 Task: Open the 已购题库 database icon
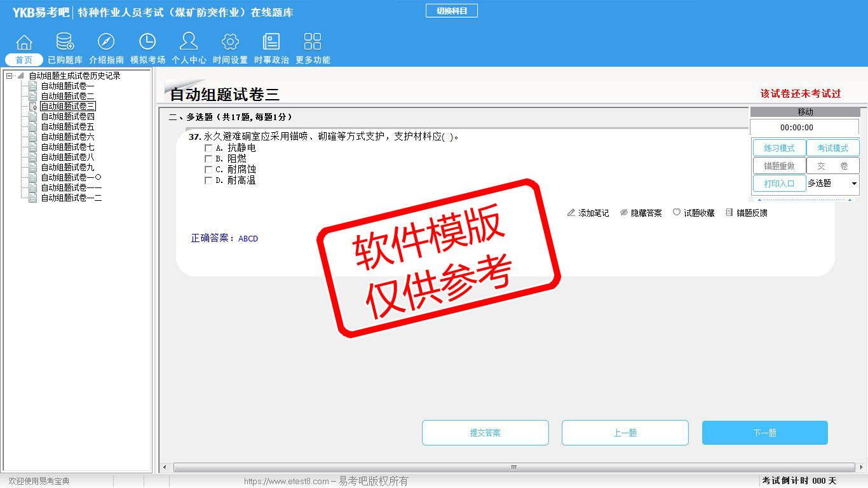point(65,42)
